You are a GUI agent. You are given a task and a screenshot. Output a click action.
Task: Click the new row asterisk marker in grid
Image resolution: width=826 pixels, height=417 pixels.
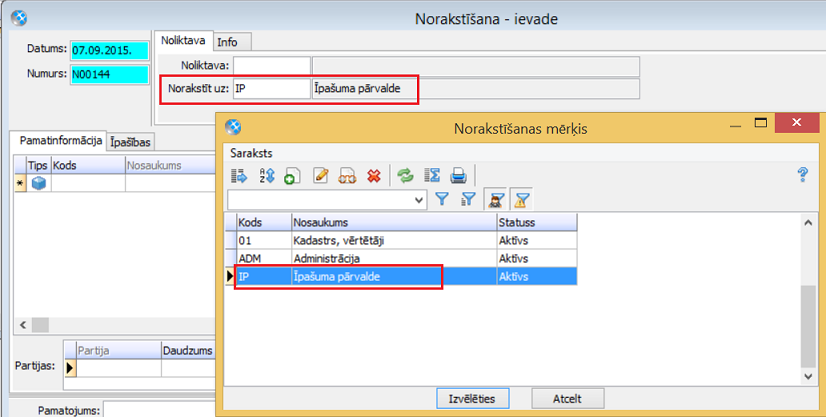(20, 183)
